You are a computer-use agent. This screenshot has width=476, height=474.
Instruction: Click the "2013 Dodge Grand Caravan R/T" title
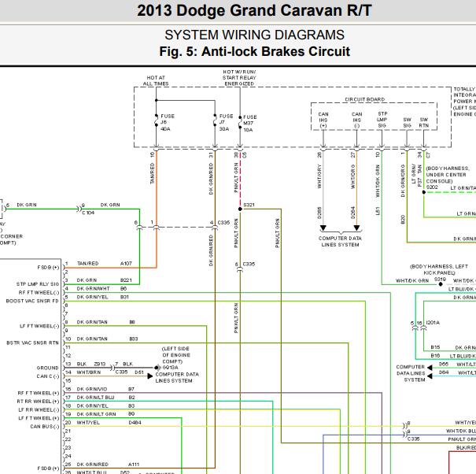click(x=254, y=11)
